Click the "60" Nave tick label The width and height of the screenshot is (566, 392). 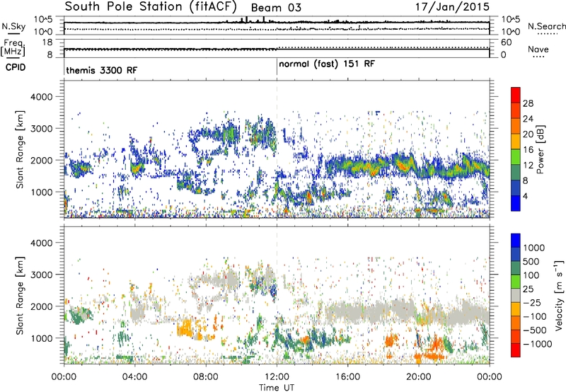click(506, 42)
